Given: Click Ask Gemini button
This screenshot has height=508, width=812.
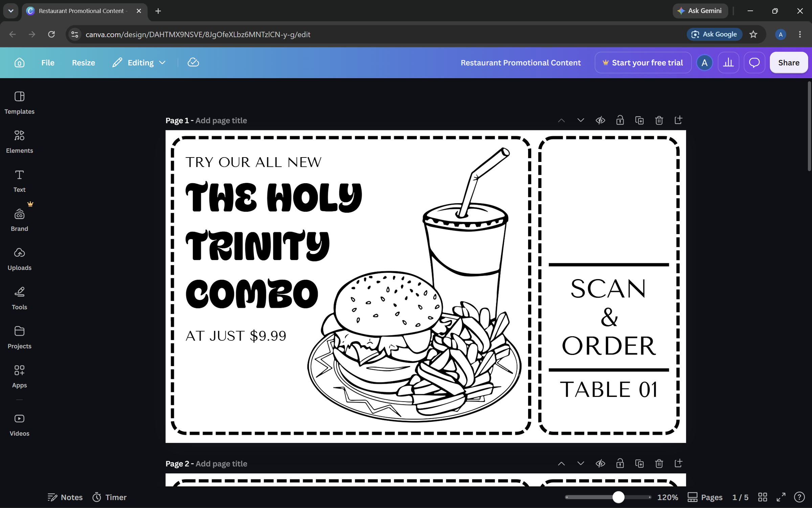Looking at the screenshot, I should [700, 11].
